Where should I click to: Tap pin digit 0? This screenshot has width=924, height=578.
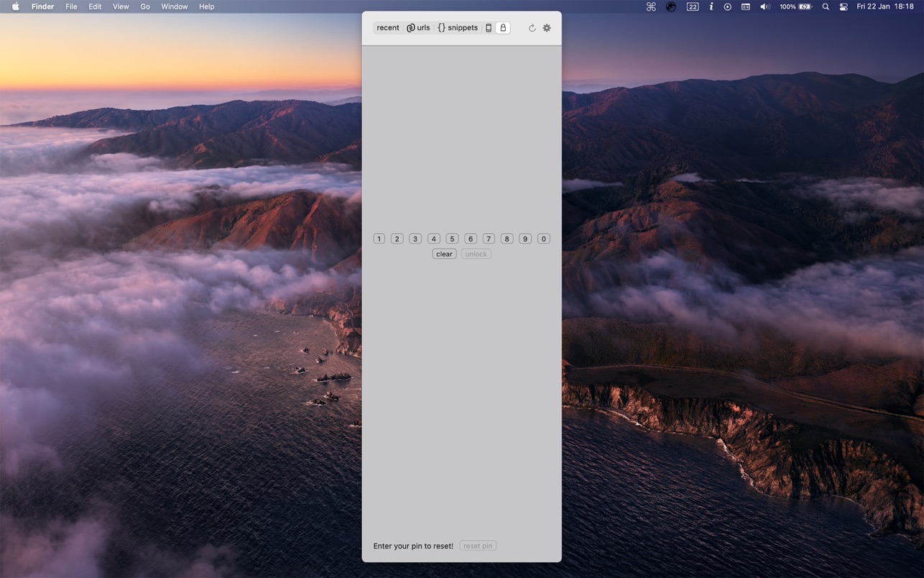click(544, 239)
